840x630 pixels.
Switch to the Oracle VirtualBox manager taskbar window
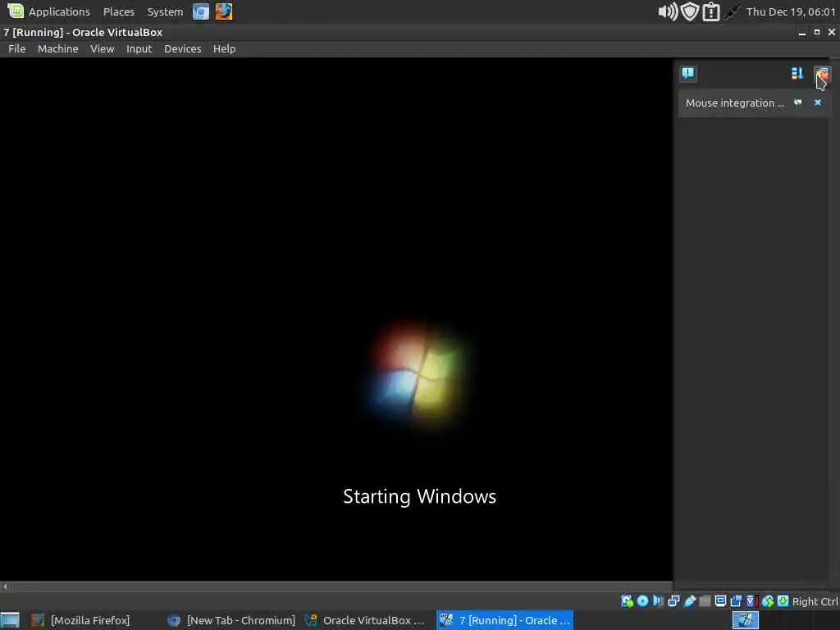367,620
